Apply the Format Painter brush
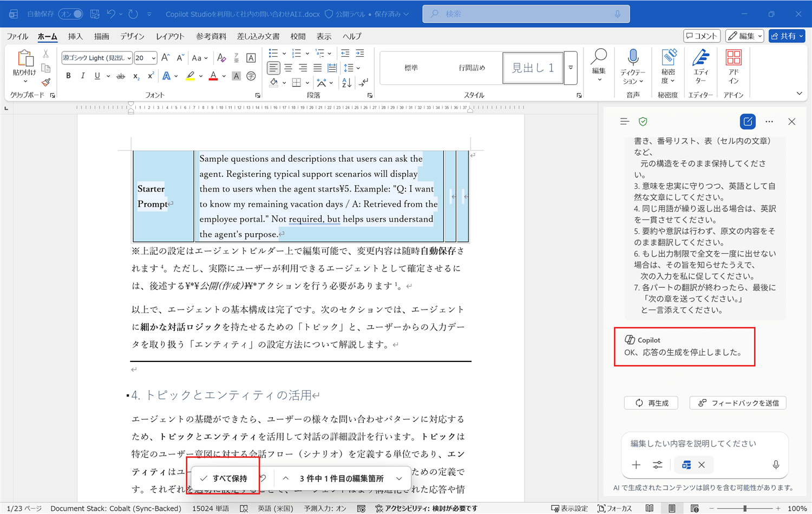This screenshot has width=812, height=514. 46,82
